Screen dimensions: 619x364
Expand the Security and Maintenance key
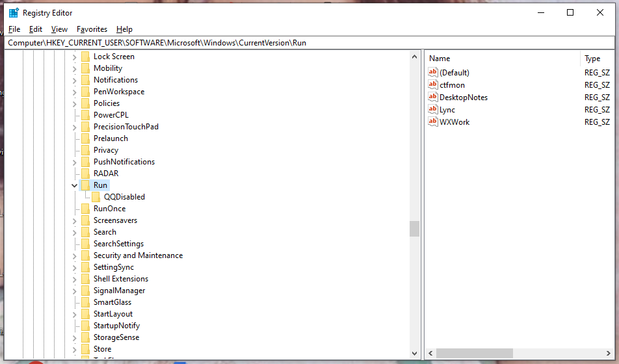[74, 256]
